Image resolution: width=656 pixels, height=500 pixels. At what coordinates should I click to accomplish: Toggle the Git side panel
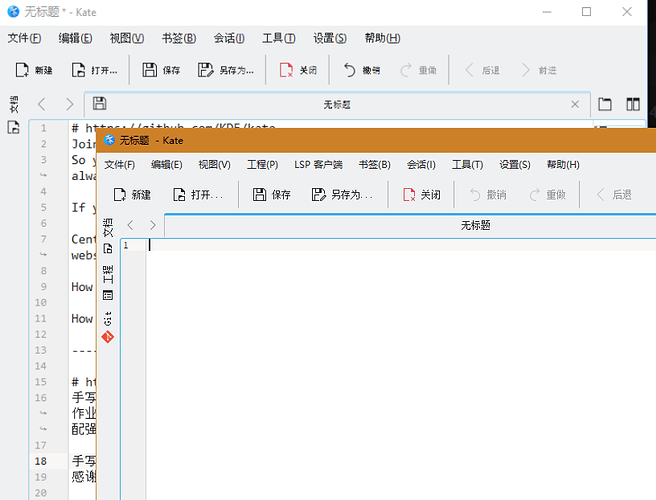click(109, 326)
